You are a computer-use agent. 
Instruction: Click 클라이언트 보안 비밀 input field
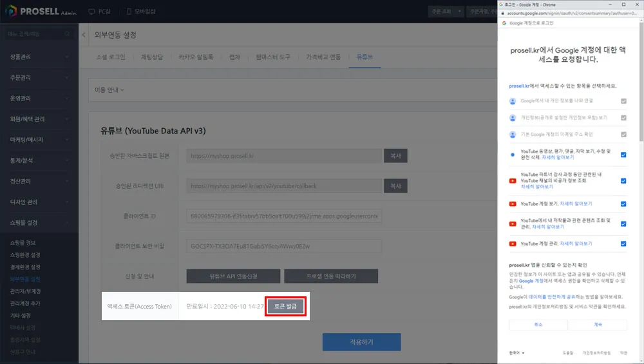point(284,246)
